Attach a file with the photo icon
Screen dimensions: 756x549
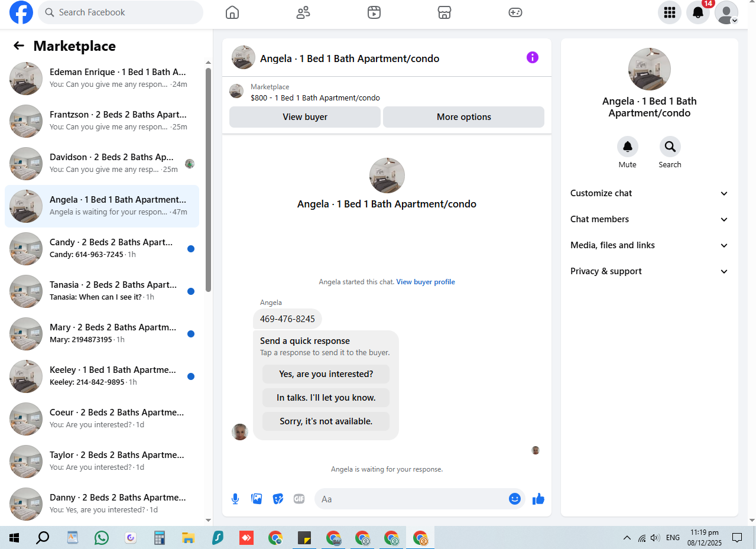257,499
